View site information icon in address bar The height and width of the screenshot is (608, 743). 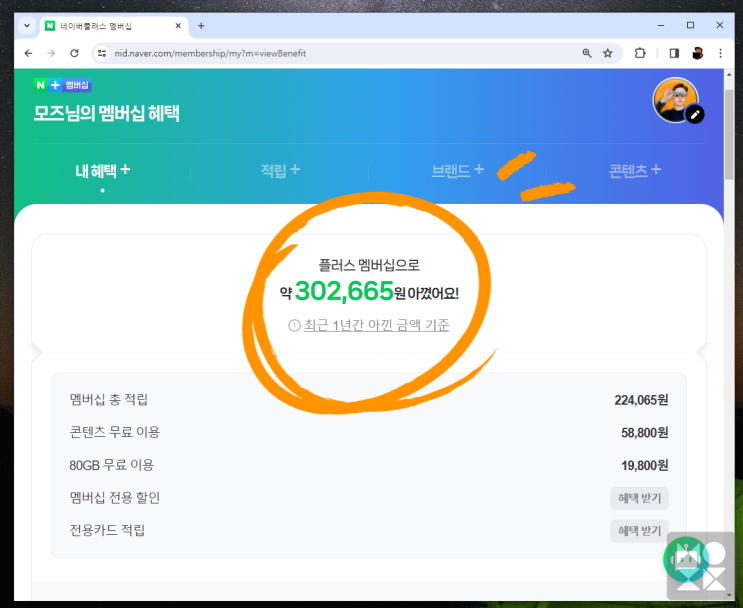tap(102, 54)
